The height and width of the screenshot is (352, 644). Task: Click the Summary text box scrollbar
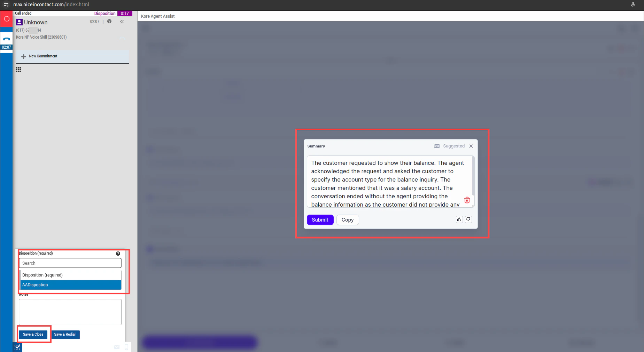click(x=473, y=176)
